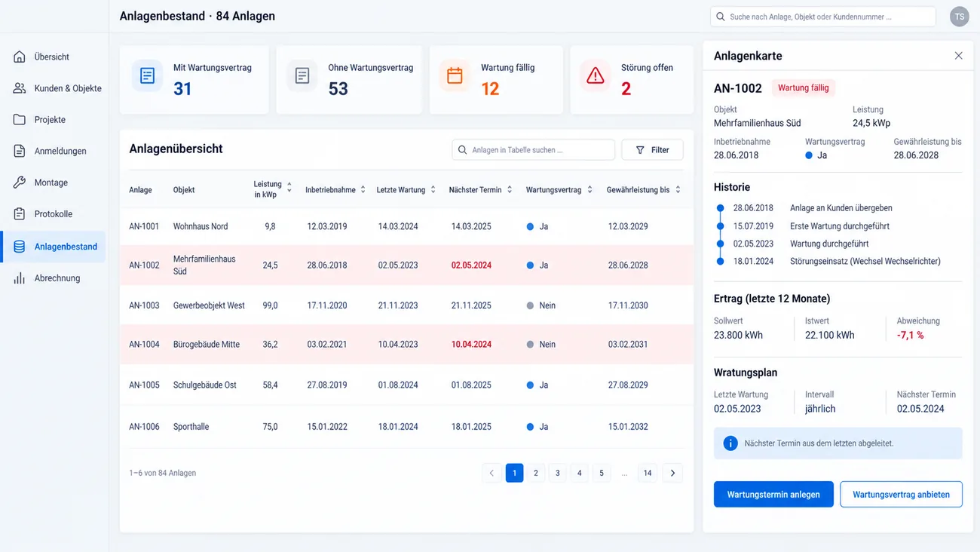Open the Übersicht home icon
This screenshot has height=552, width=980.
(x=20, y=57)
